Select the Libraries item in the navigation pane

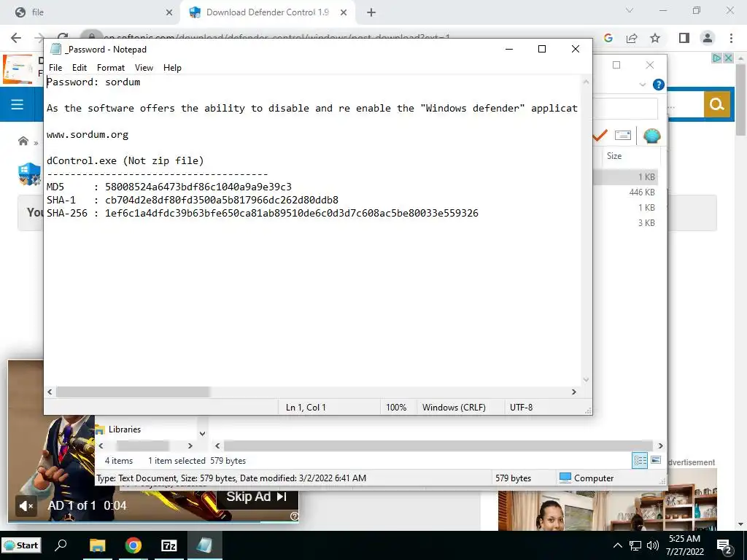pyautogui.click(x=124, y=429)
